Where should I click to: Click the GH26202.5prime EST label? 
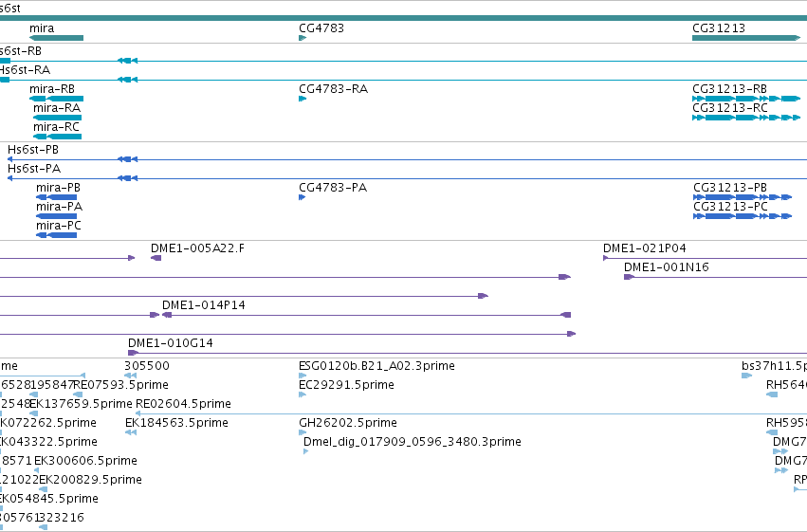click(x=348, y=424)
